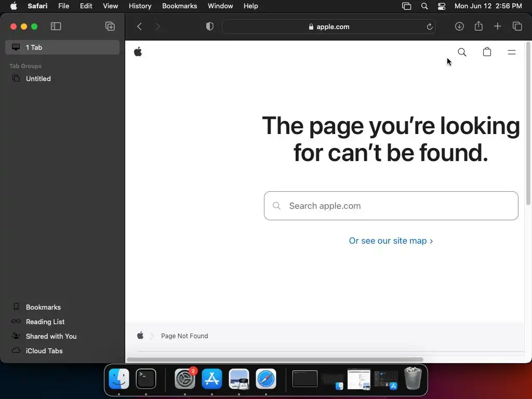Click Safari compass icon in Dock
The width and height of the screenshot is (532, 399).
(x=266, y=379)
